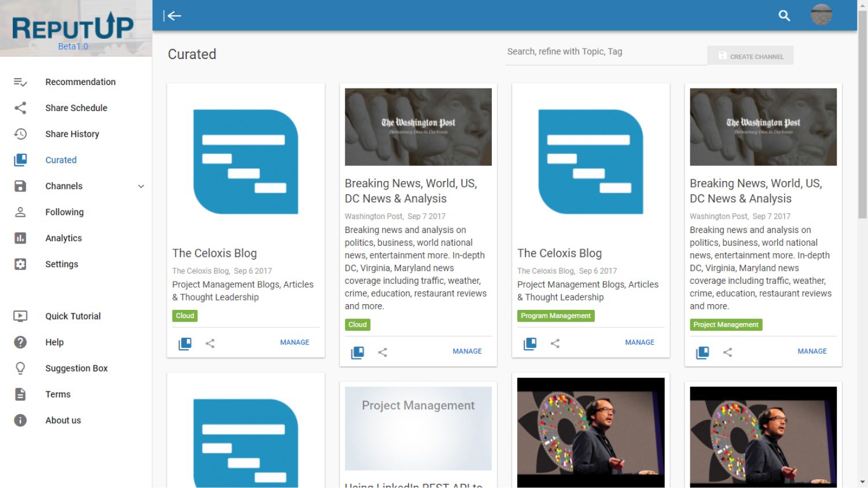The width and height of the screenshot is (868, 488).
Task: Click the Terms document icon
Action: pyautogui.click(x=20, y=394)
